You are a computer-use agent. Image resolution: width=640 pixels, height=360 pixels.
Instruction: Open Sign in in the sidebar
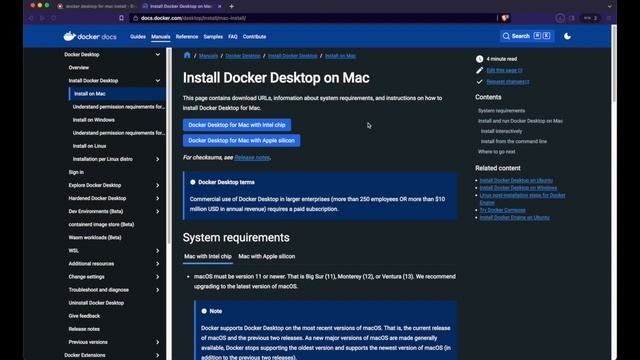pos(76,172)
